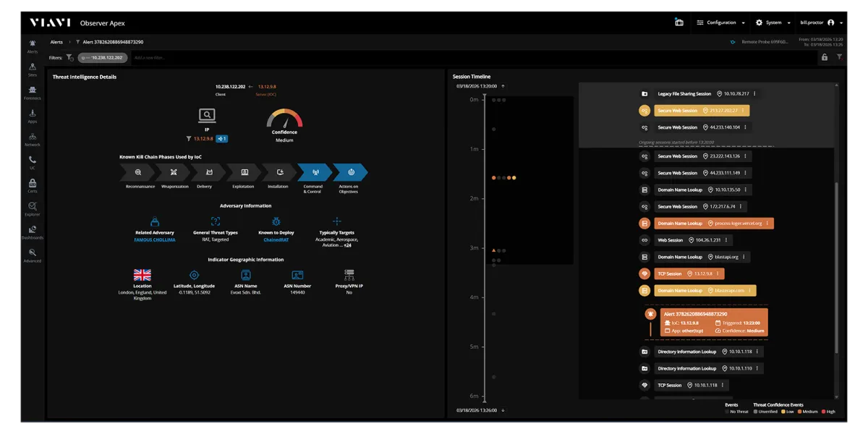
Task: Click the filter funnel icon at far right
Action: click(x=840, y=57)
